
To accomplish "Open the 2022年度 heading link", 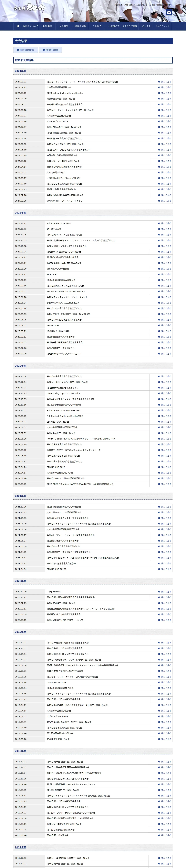I will click(20, 366).
